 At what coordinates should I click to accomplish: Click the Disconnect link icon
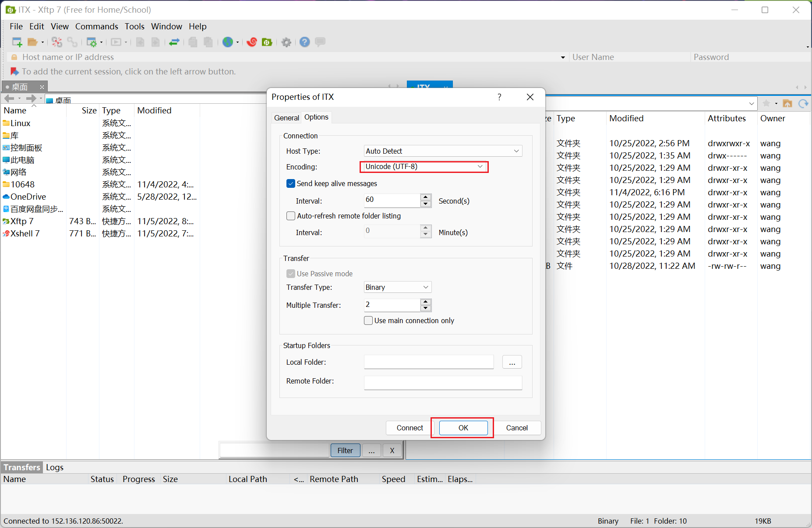(x=72, y=42)
